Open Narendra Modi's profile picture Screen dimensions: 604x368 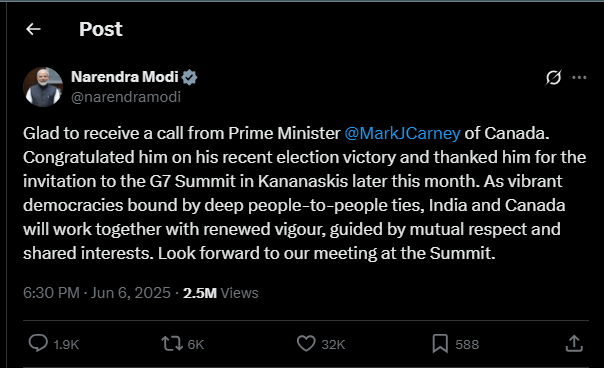tap(43, 87)
